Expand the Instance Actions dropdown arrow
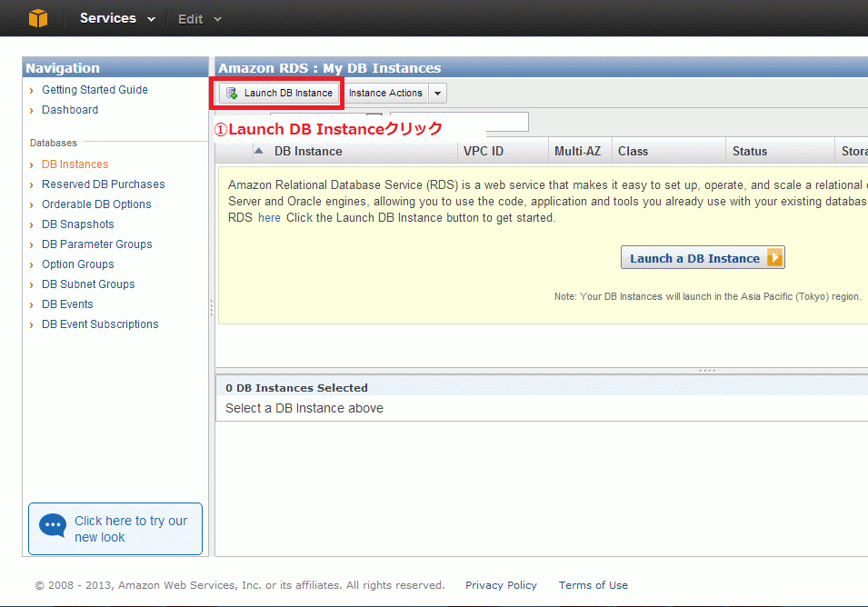This screenshot has width=868, height=607. [437, 93]
